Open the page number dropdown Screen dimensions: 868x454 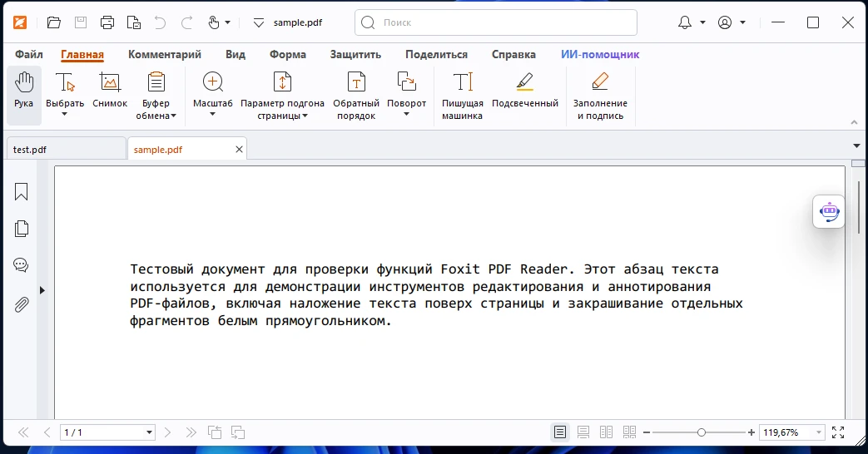(150, 432)
